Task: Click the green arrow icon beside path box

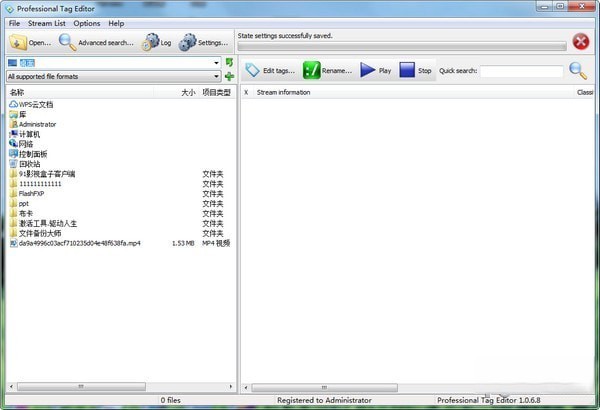Action: point(229,63)
